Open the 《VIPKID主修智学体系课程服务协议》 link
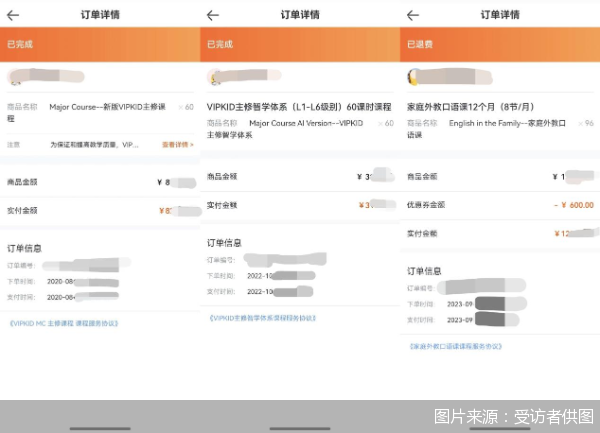The image size is (600, 433). click(263, 317)
